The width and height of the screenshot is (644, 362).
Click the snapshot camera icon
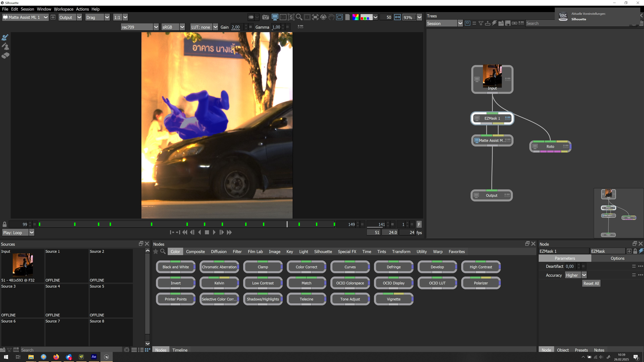point(265,17)
